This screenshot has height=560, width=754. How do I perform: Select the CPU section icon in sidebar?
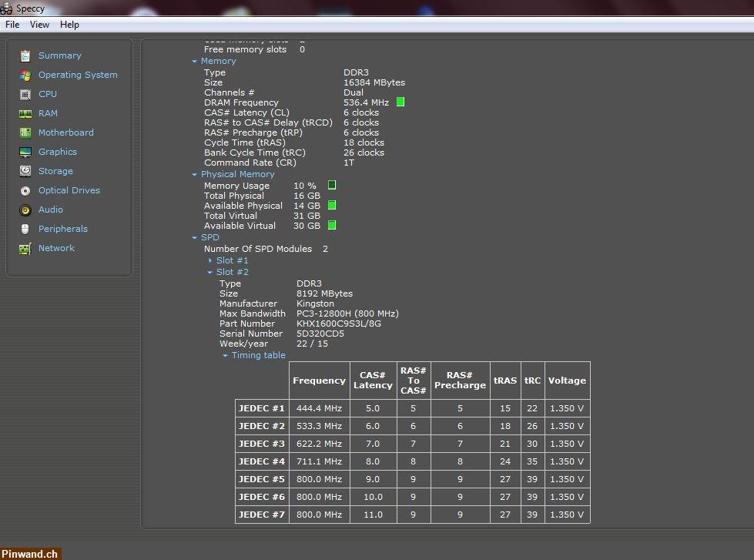pos(25,94)
